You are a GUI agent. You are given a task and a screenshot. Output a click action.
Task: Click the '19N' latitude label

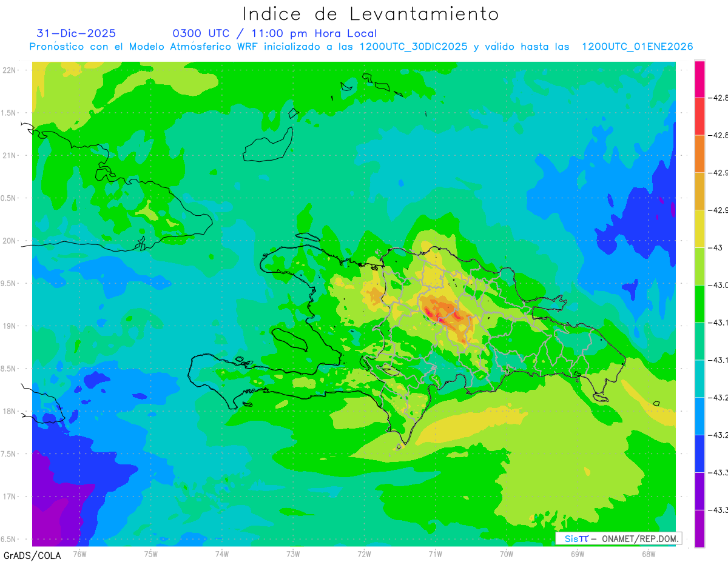[x=10, y=326]
